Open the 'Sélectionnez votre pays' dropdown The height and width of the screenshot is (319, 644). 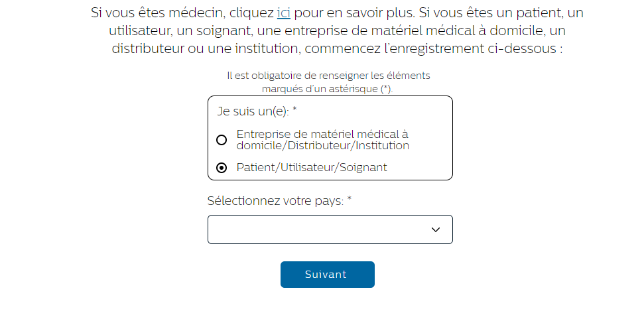pyautogui.click(x=330, y=229)
